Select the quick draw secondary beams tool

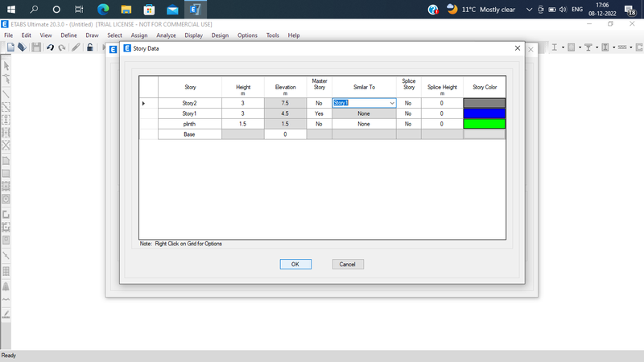click(x=6, y=133)
